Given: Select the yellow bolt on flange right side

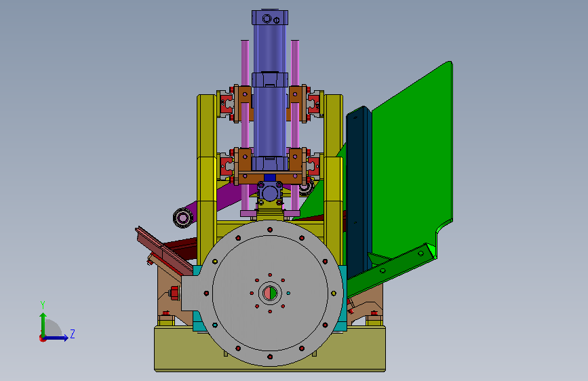Looking at the screenshot, I should (334, 294).
